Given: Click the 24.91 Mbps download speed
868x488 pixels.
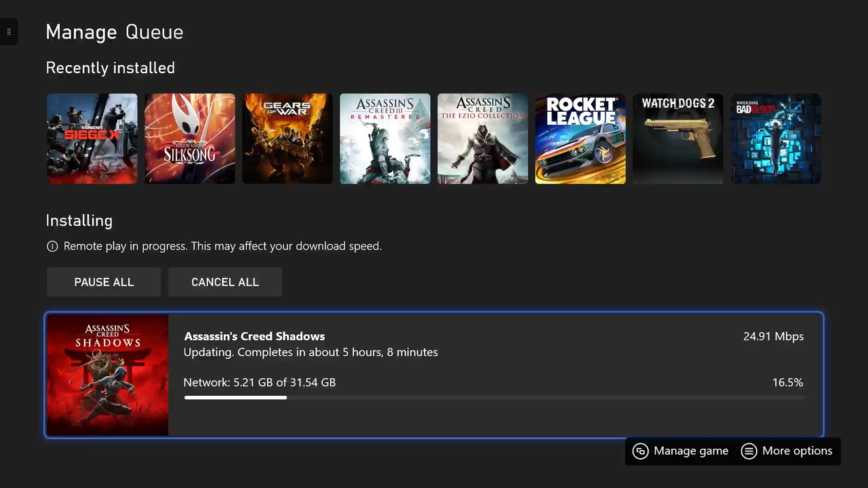Looking at the screenshot, I should click(x=774, y=336).
